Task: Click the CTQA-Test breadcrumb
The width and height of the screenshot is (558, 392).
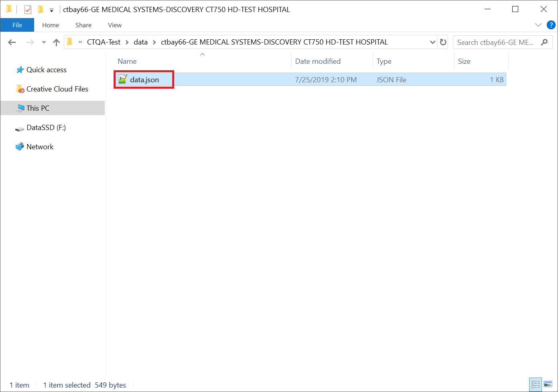Action: tap(104, 42)
